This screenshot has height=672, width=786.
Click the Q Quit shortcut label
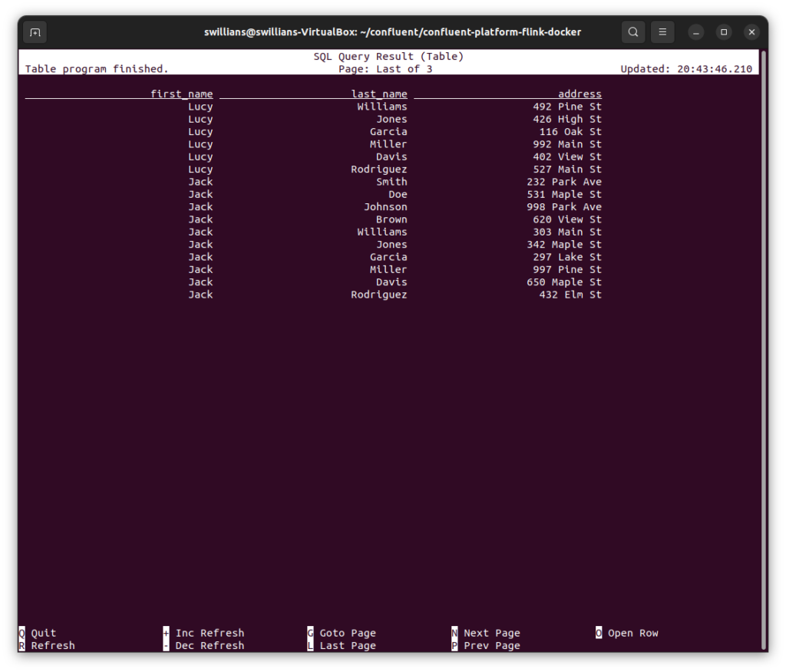click(38, 633)
